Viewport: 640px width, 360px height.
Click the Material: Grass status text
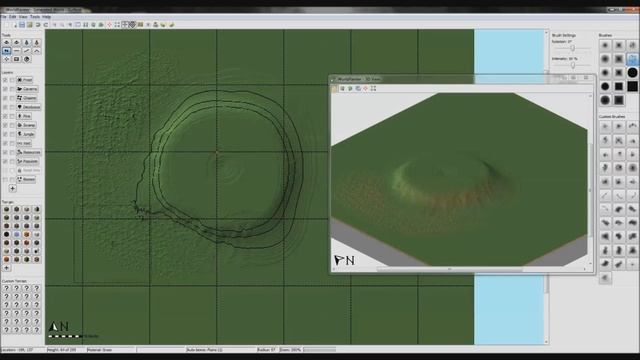point(100,350)
